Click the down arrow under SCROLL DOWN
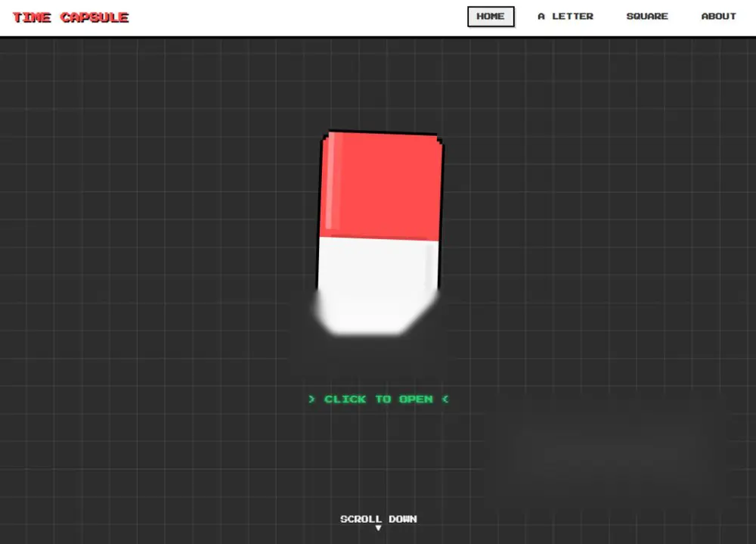 tap(379, 528)
